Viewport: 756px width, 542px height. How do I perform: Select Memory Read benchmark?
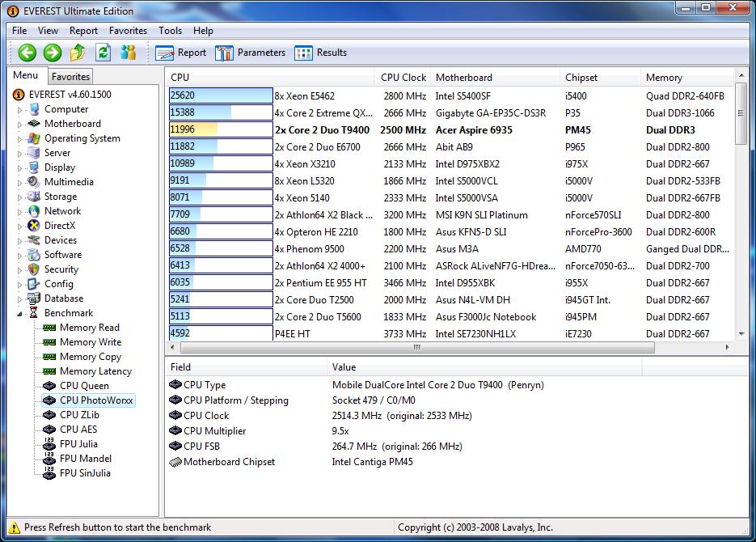[x=90, y=328]
